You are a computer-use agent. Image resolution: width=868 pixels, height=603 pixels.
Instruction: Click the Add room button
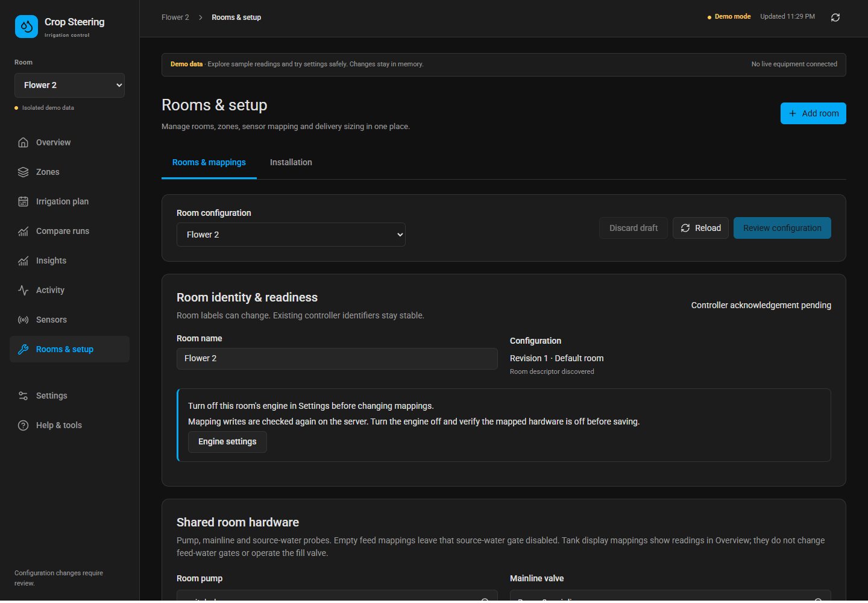tap(813, 113)
